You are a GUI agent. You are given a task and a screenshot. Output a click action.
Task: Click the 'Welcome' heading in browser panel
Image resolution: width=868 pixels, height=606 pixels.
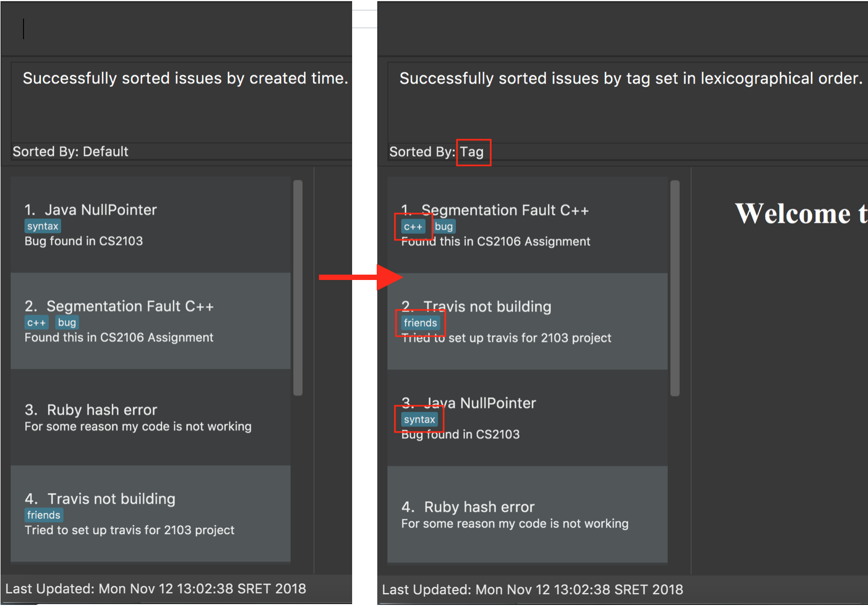click(802, 214)
